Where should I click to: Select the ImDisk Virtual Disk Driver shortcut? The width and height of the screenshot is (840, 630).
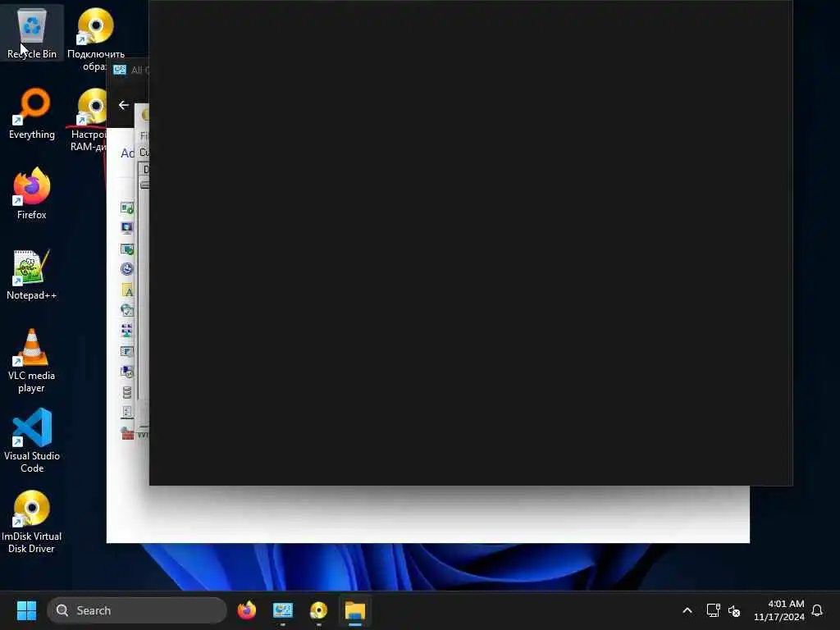point(32,521)
